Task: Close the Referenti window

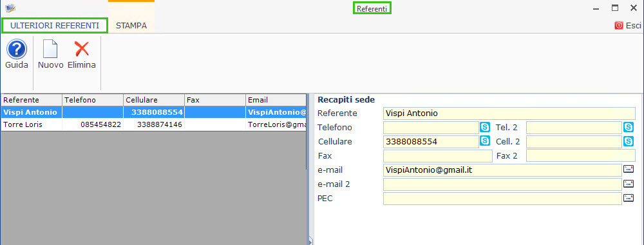Action: click(x=633, y=8)
